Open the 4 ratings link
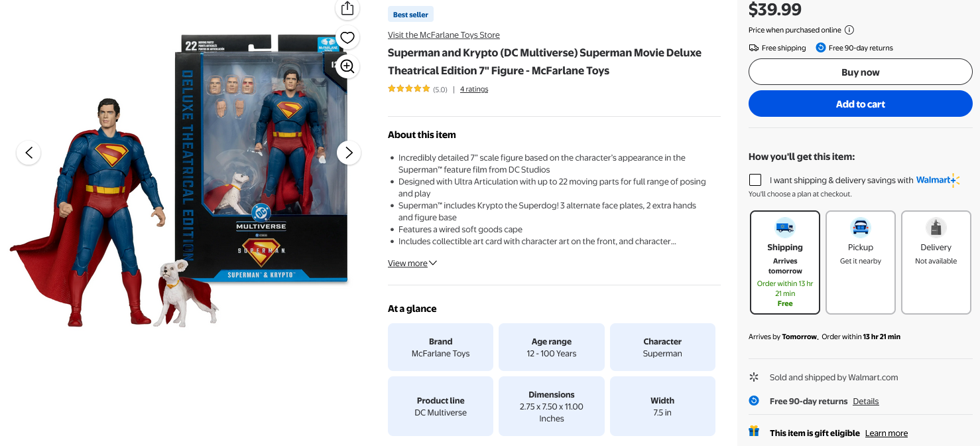Screen dimensions: 980x446 [474, 90]
